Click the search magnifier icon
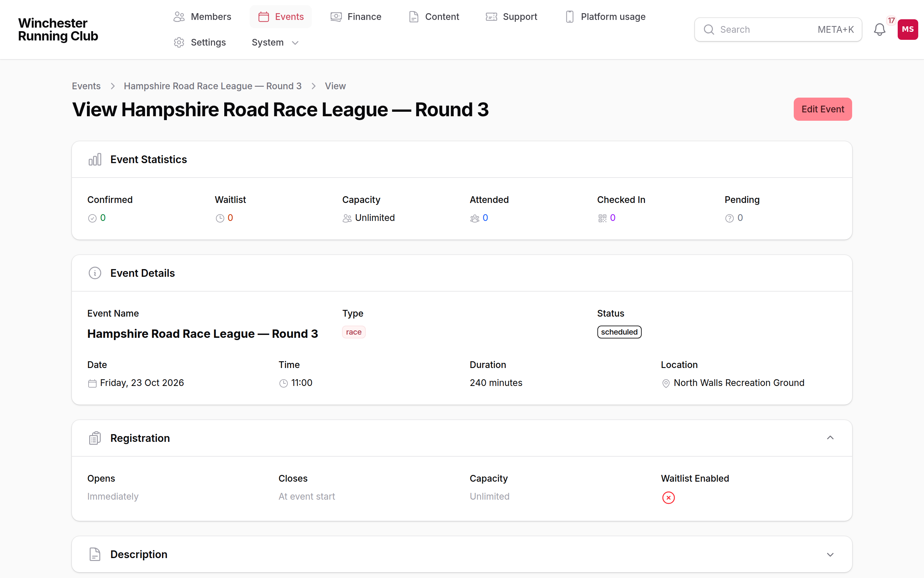The width and height of the screenshot is (924, 578). (709, 30)
